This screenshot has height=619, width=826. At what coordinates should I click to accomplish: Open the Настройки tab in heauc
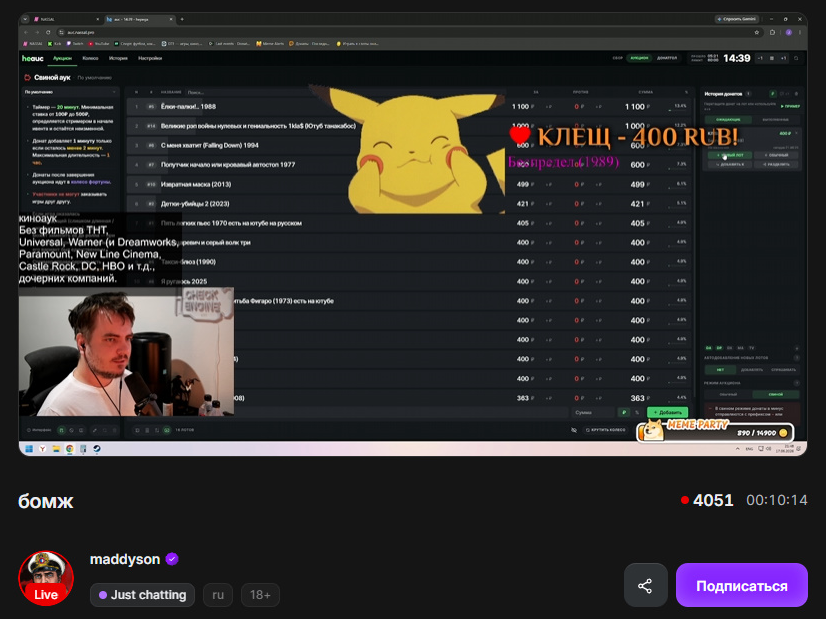(150, 58)
